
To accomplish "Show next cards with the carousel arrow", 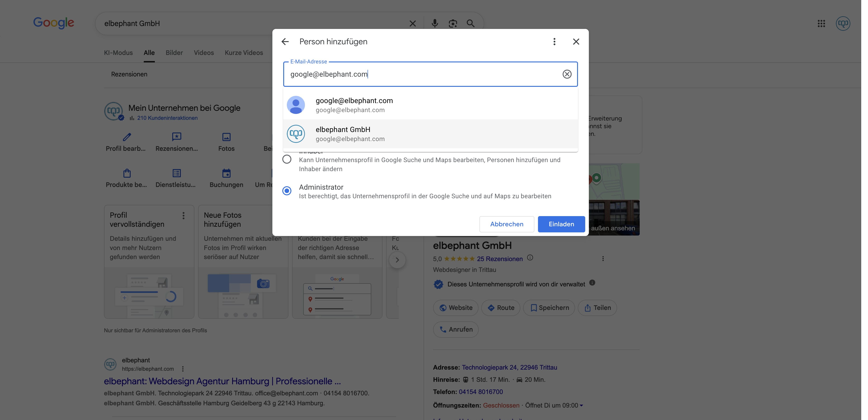I will 397,260.
